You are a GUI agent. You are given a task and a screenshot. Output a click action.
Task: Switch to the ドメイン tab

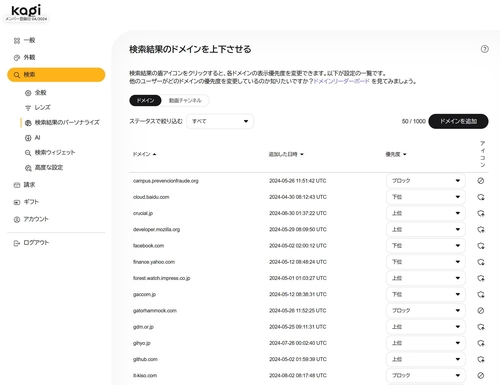[x=145, y=100]
